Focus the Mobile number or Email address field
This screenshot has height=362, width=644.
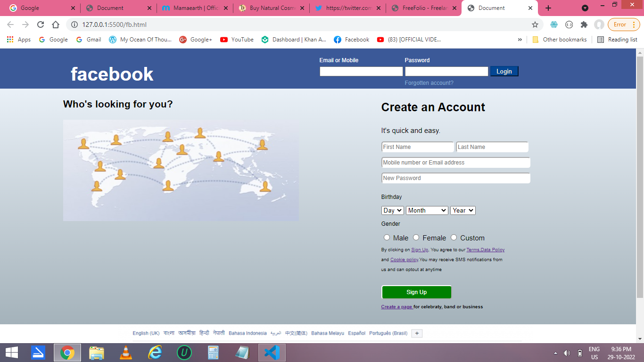(x=456, y=163)
